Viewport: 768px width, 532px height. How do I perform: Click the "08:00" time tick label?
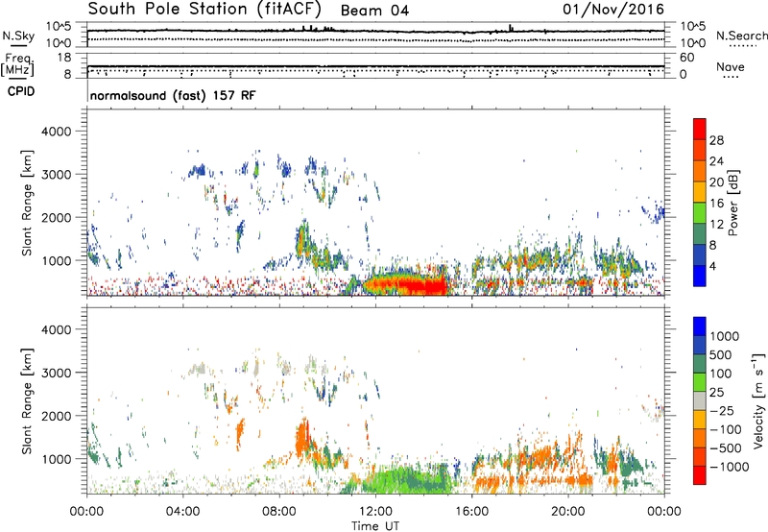(279, 512)
